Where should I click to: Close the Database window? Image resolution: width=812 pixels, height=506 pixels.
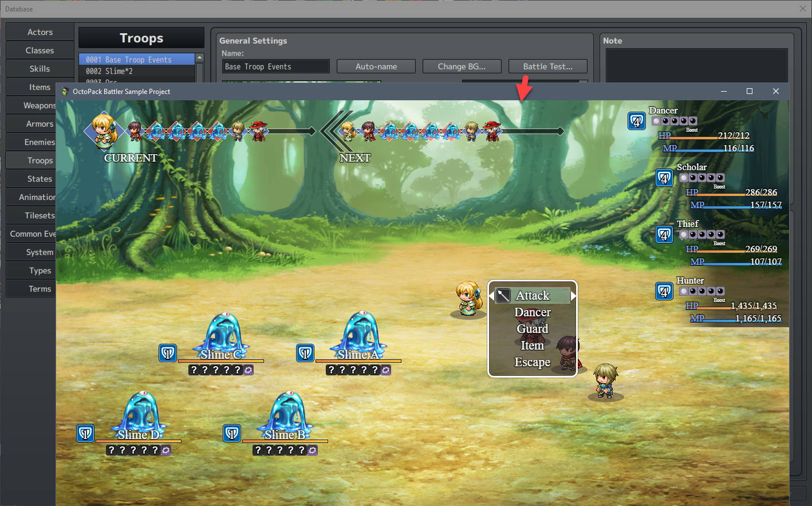pyautogui.click(x=803, y=9)
